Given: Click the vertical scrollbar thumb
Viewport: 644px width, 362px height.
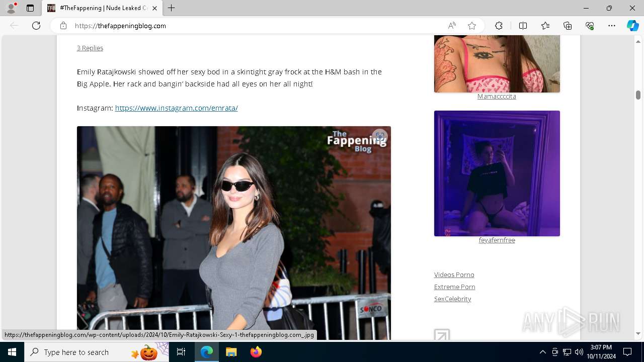Looking at the screenshot, I should pos(638,95).
